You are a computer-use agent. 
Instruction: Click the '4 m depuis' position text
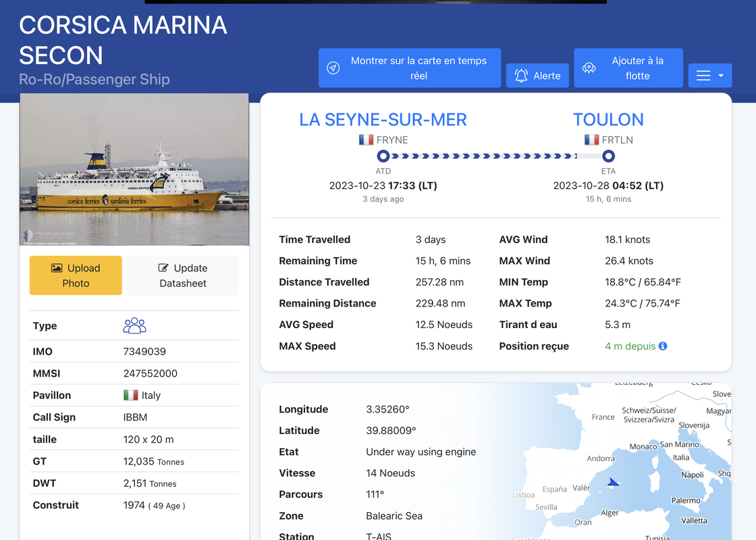630,346
